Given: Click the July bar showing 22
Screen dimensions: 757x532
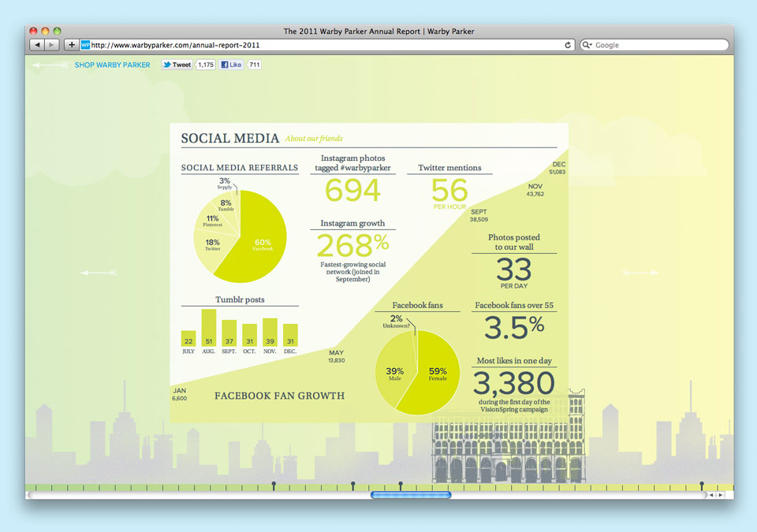Looking at the screenshot, I should (188, 338).
